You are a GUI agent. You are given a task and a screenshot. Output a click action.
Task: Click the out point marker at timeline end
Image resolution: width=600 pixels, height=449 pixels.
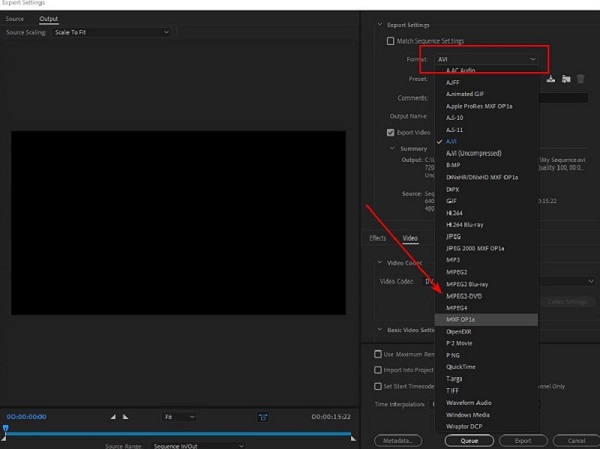(x=353, y=438)
